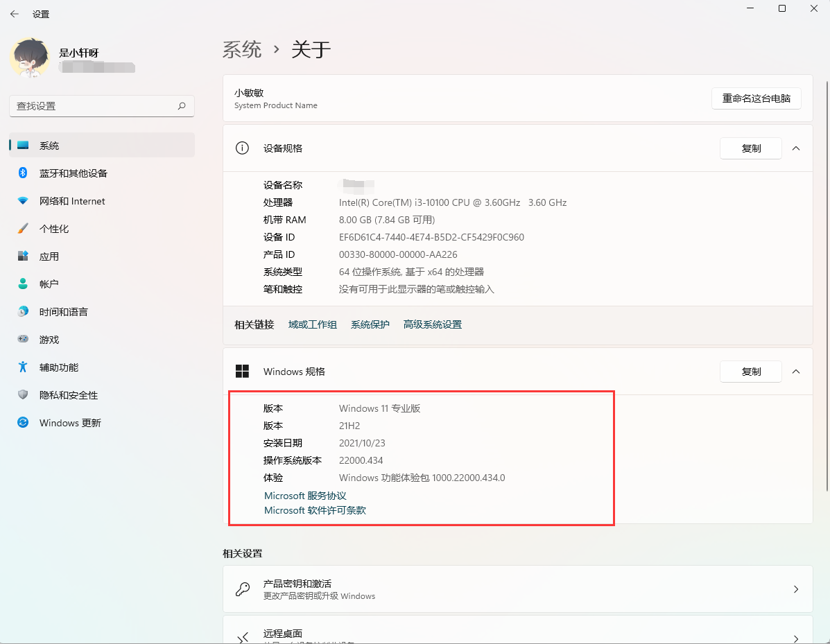This screenshot has height=644, width=830.
Task: Click 重命名这台电脑 button
Action: point(756,98)
